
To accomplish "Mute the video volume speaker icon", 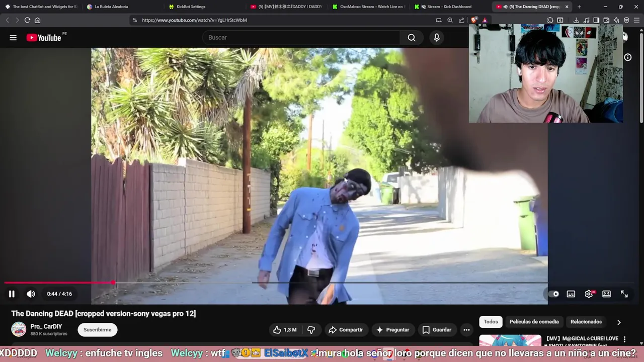I will [x=31, y=294].
